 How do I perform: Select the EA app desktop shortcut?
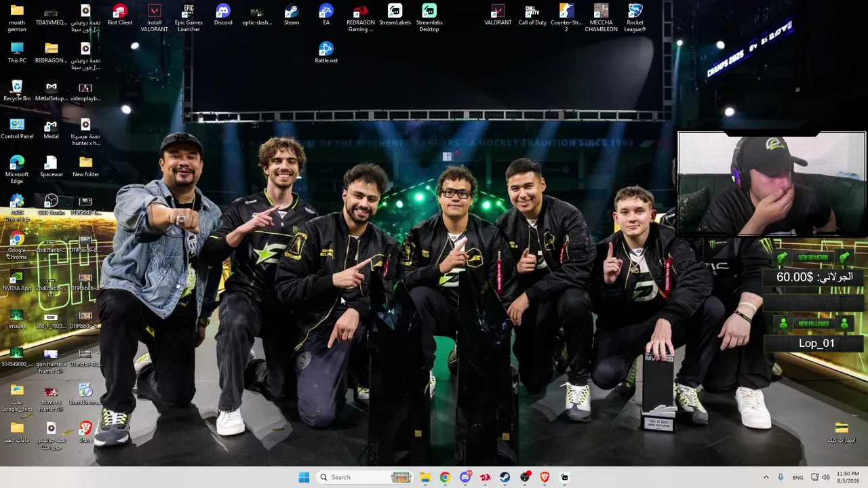[326, 16]
